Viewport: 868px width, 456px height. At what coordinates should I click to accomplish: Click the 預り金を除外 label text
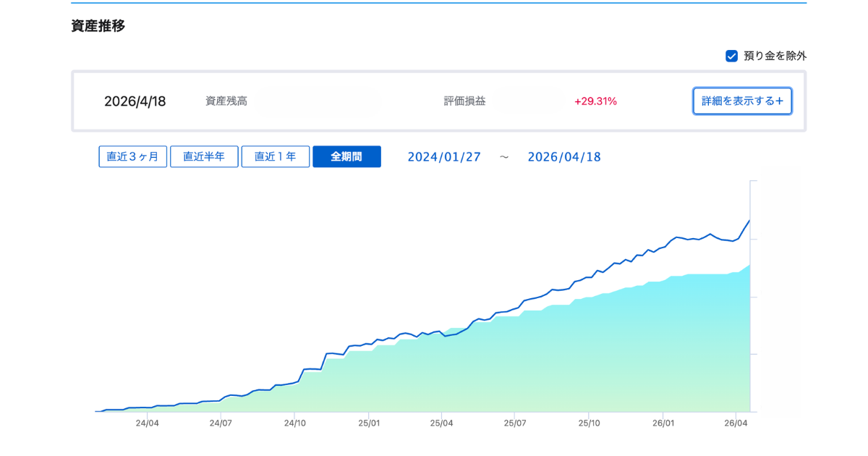tap(775, 56)
